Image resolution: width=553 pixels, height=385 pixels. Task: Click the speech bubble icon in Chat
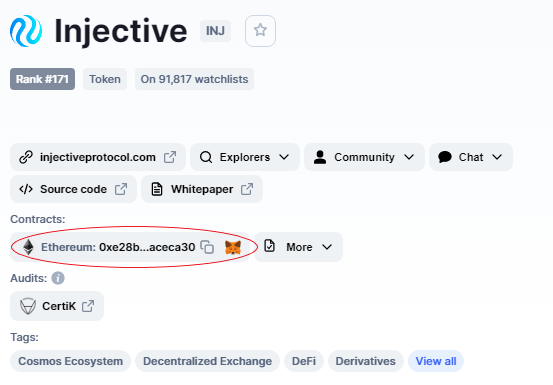point(445,157)
